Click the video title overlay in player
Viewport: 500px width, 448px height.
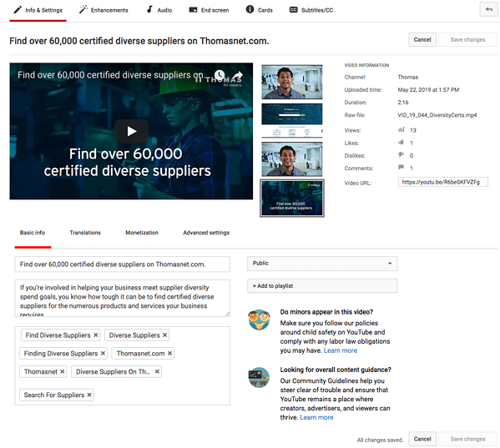point(110,75)
